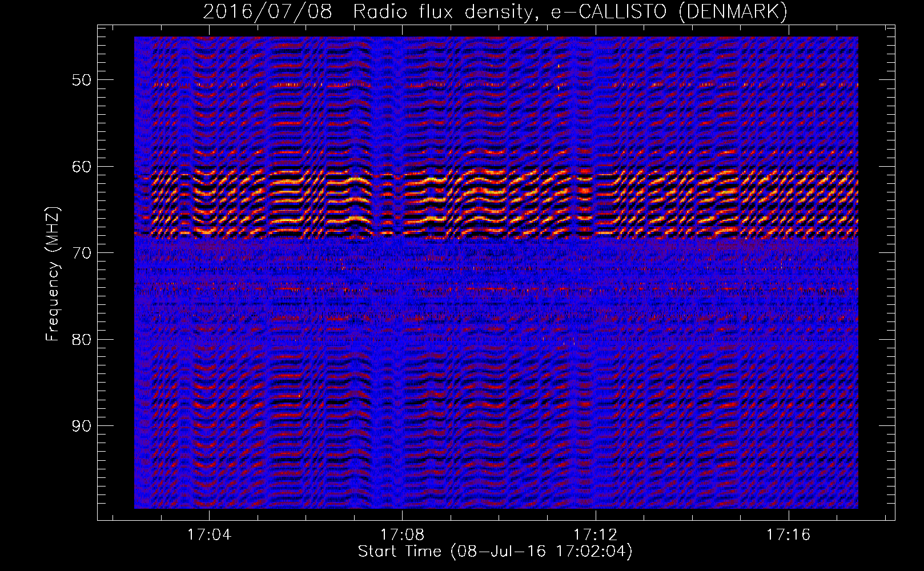Click the 17:16 time tick label
This screenshot has width=924, height=571.
[789, 534]
